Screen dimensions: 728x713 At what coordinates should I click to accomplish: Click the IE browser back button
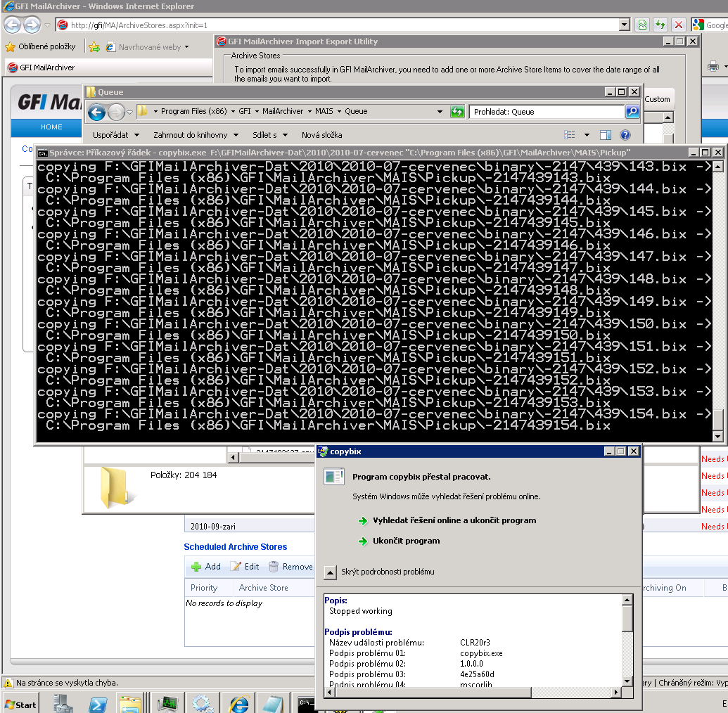coord(13,25)
